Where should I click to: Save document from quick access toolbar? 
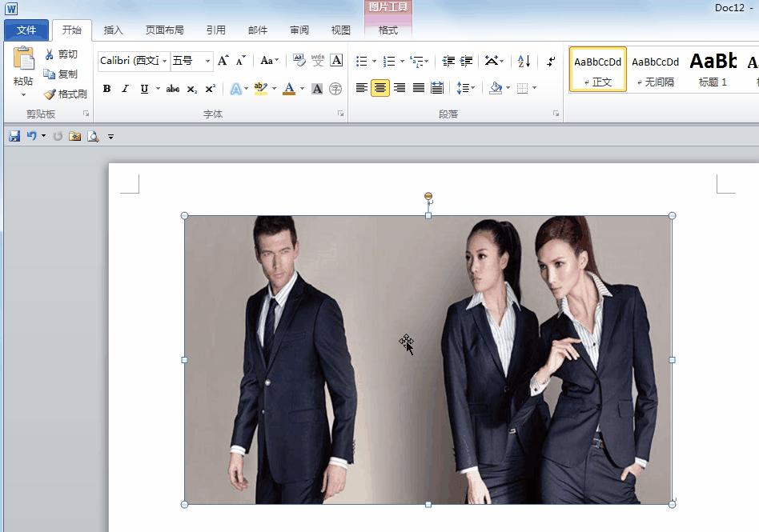[14, 136]
